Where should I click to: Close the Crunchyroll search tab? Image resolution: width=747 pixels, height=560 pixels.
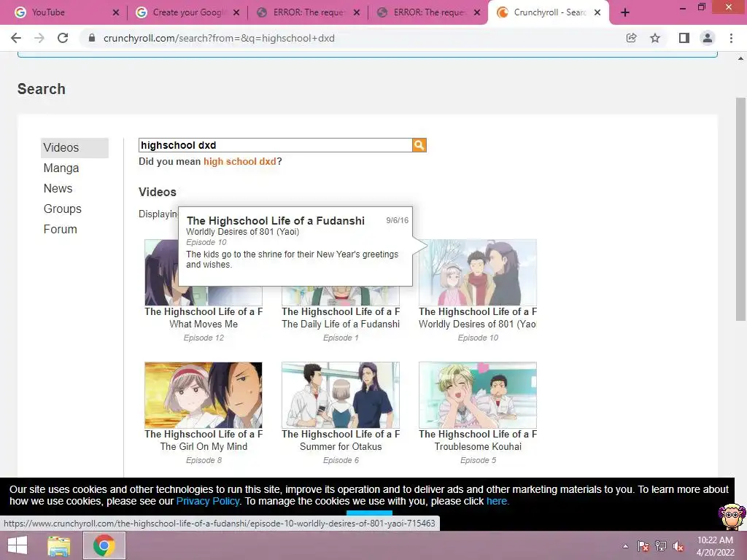point(597,12)
